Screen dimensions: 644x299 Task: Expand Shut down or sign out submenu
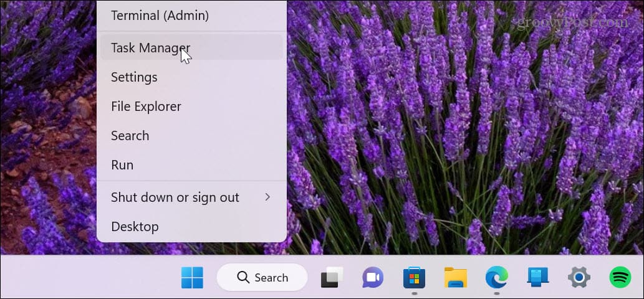point(191,197)
